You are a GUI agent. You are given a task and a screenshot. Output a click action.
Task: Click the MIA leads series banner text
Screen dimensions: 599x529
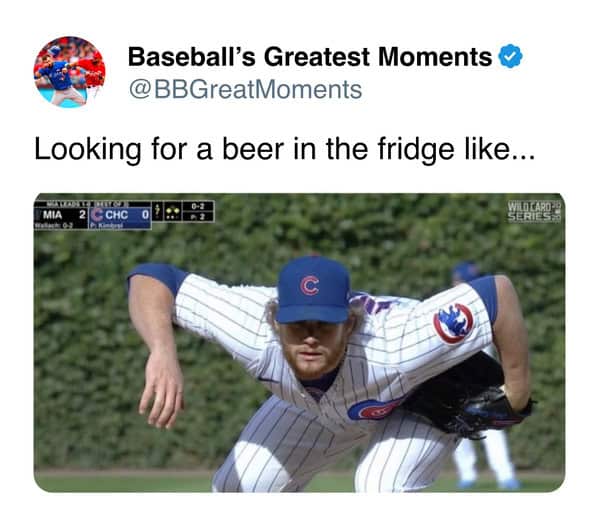[87, 204]
